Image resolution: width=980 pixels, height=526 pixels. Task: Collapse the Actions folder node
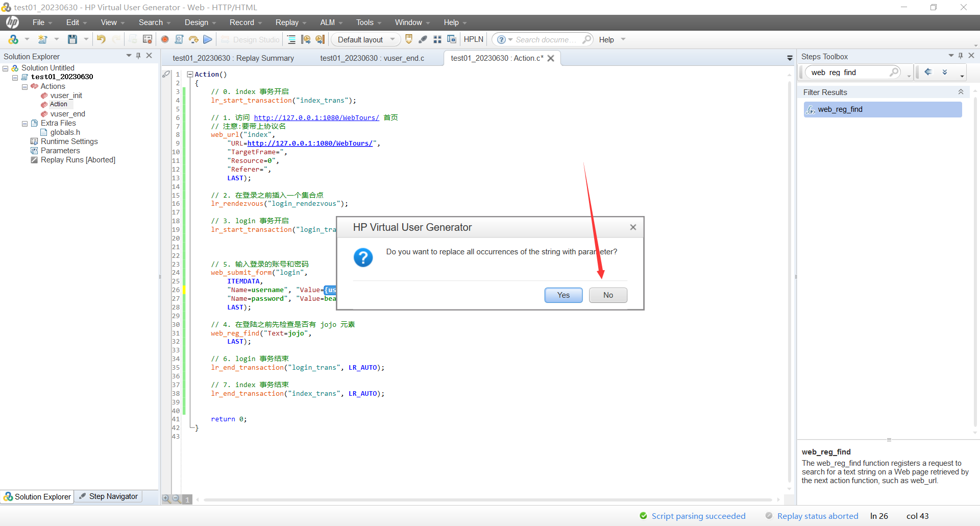pyautogui.click(x=24, y=87)
